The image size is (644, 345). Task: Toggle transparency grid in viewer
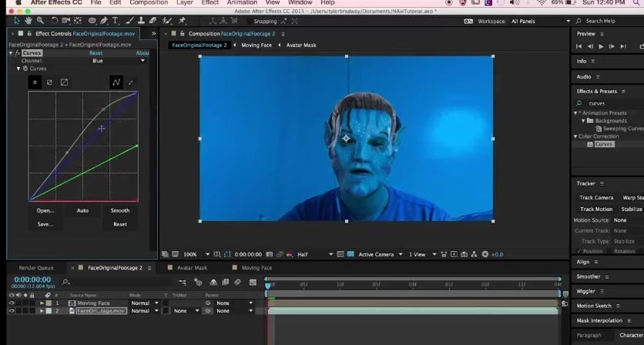click(x=350, y=254)
